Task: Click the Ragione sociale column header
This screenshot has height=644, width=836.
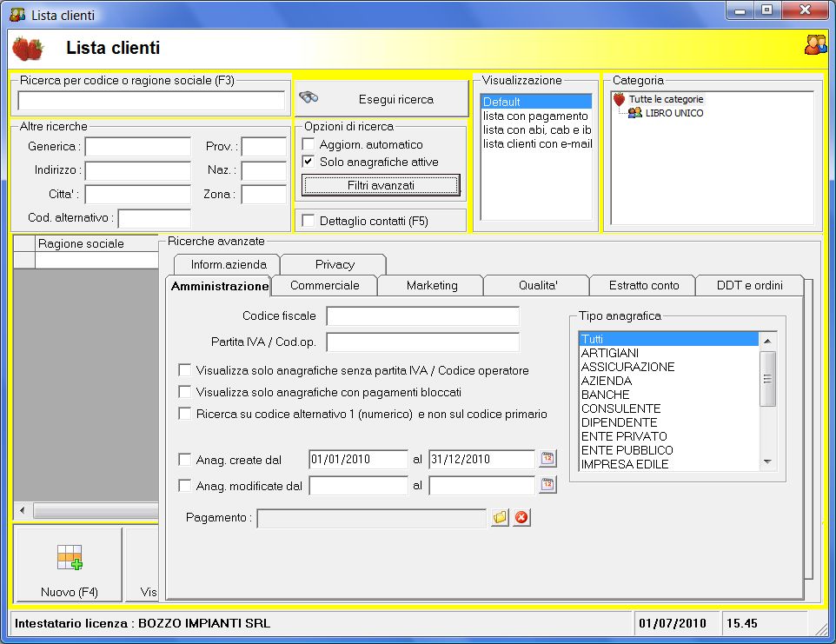Action: click(x=96, y=243)
